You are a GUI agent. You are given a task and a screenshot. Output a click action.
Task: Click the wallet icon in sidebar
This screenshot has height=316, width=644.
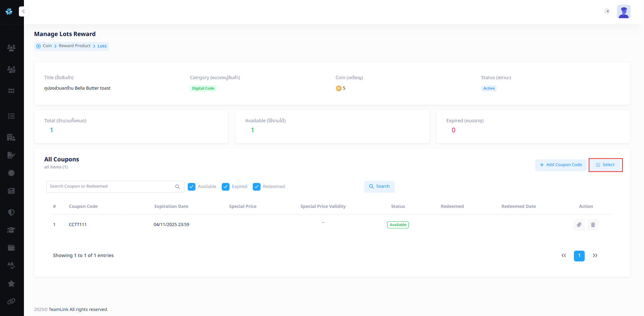[x=11, y=248]
